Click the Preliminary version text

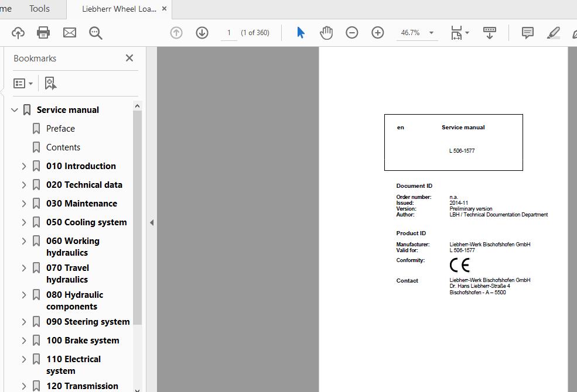tap(470, 209)
